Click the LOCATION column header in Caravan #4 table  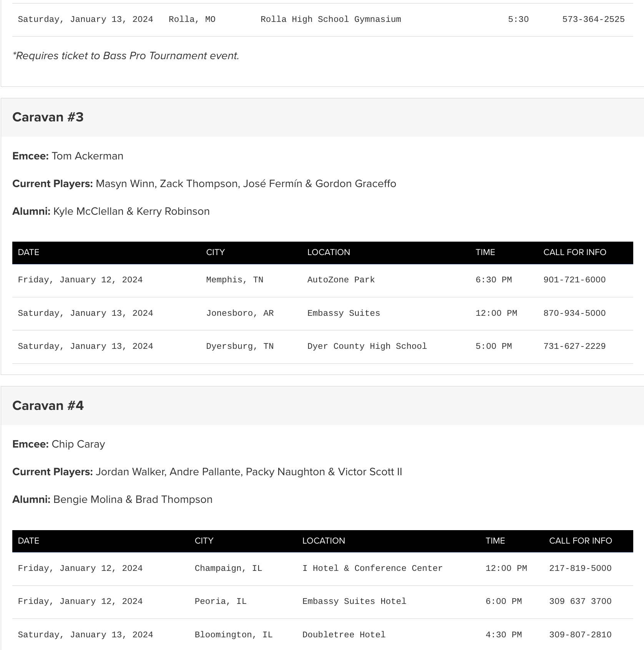[324, 541]
